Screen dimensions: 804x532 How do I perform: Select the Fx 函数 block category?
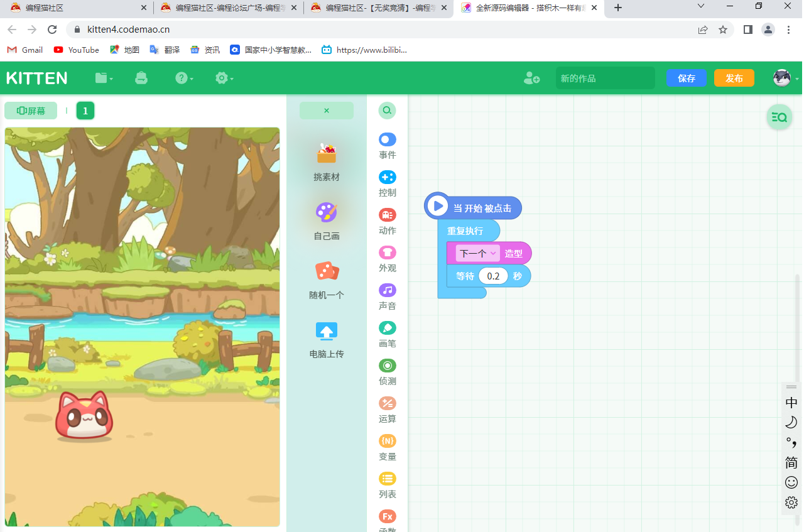pyautogui.click(x=388, y=521)
